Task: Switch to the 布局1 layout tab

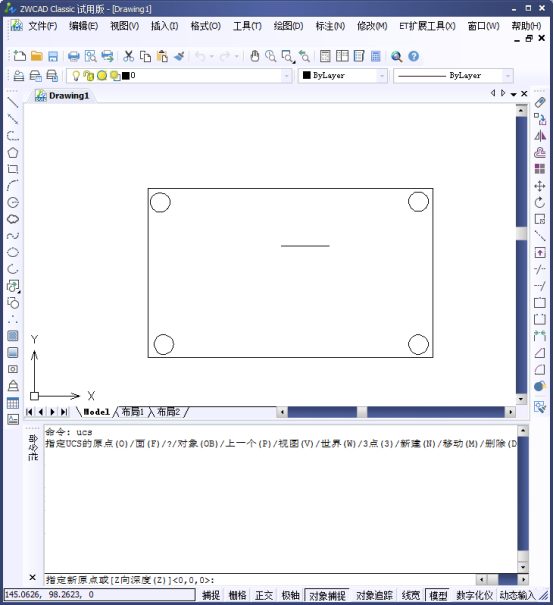Action: [133, 412]
